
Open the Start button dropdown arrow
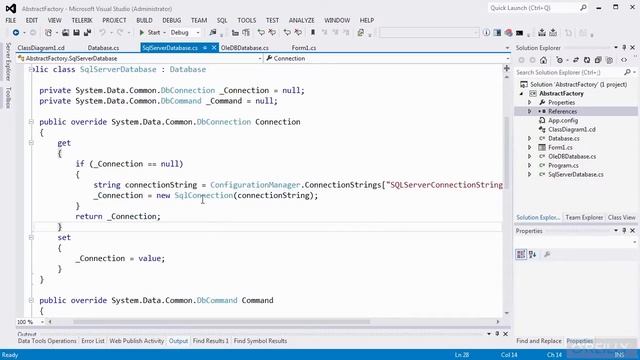(164, 32)
